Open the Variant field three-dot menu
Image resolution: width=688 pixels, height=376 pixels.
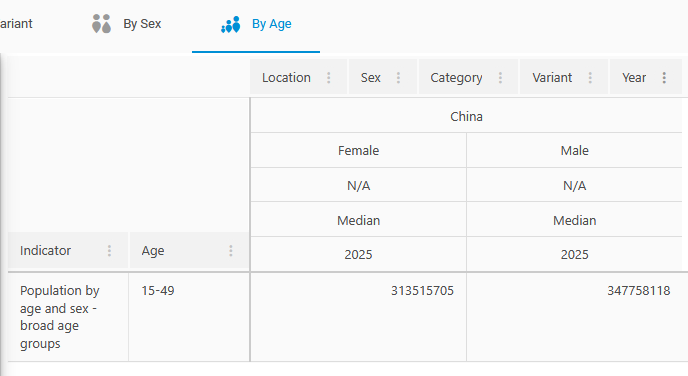pyautogui.click(x=590, y=78)
